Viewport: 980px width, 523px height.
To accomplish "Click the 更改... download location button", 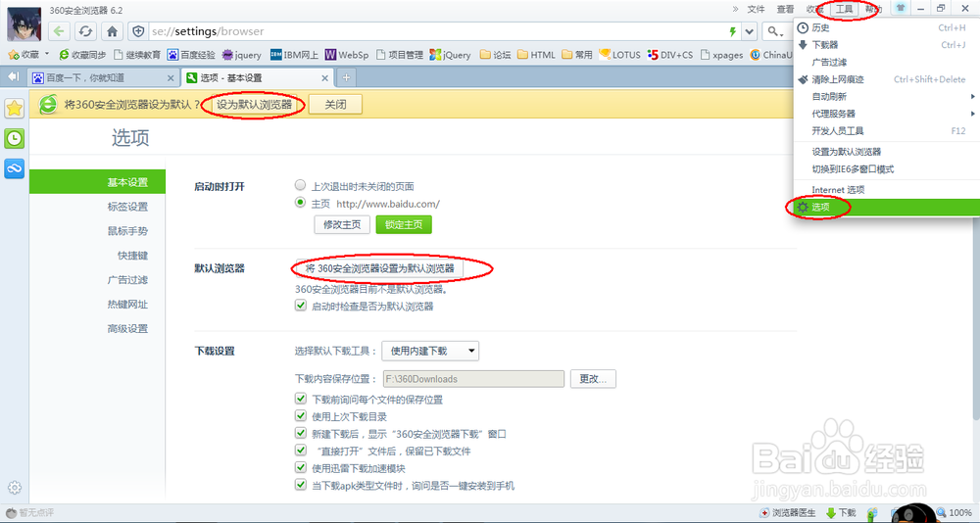I will pyautogui.click(x=593, y=379).
